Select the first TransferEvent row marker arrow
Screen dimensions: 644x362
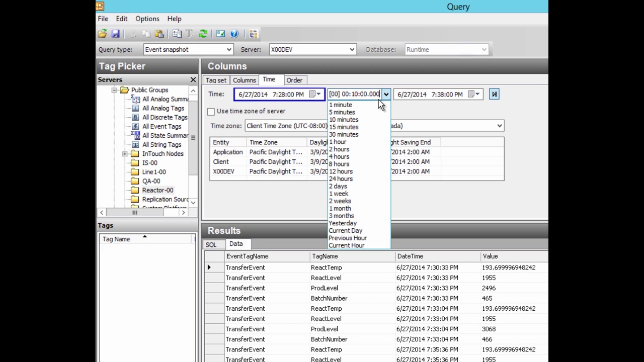coord(209,267)
